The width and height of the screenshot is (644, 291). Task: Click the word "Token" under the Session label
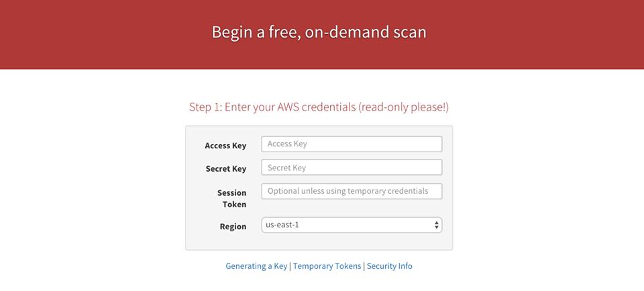(234, 205)
